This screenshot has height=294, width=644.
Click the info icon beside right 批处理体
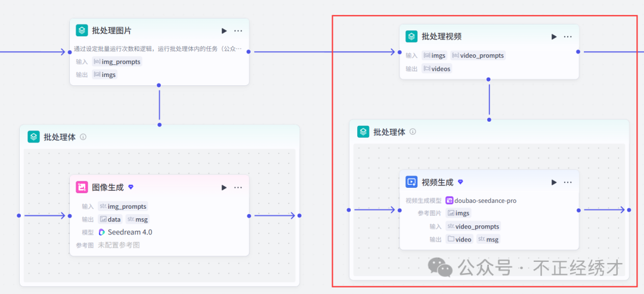pos(413,132)
